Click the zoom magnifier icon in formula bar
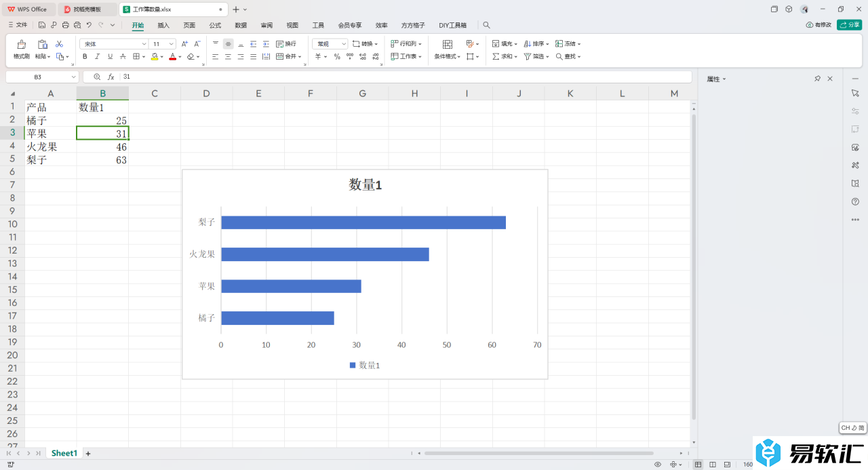The height and width of the screenshot is (470, 868). click(97, 77)
